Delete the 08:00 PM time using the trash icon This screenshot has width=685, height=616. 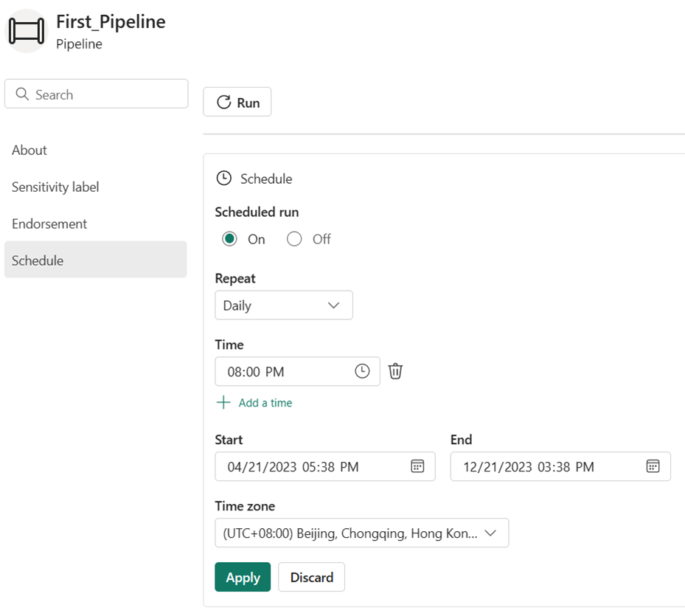395,371
